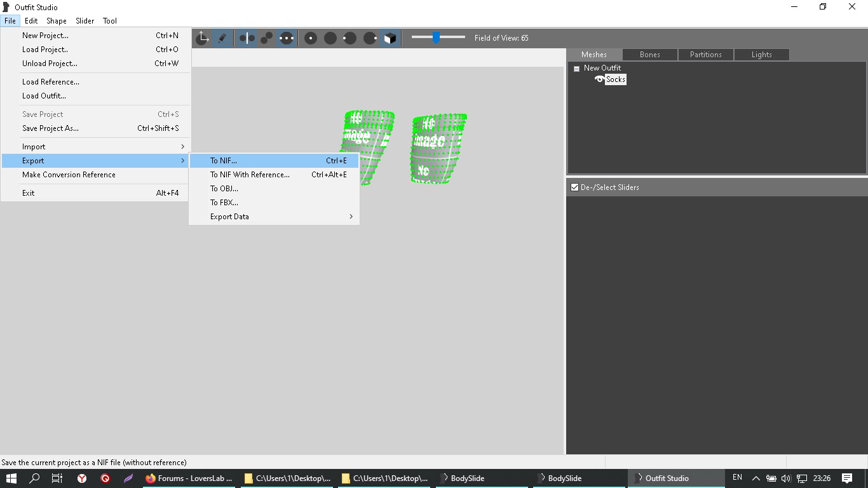Click the EN language indicator
The height and width of the screenshot is (488, 868).
[737, 477]
